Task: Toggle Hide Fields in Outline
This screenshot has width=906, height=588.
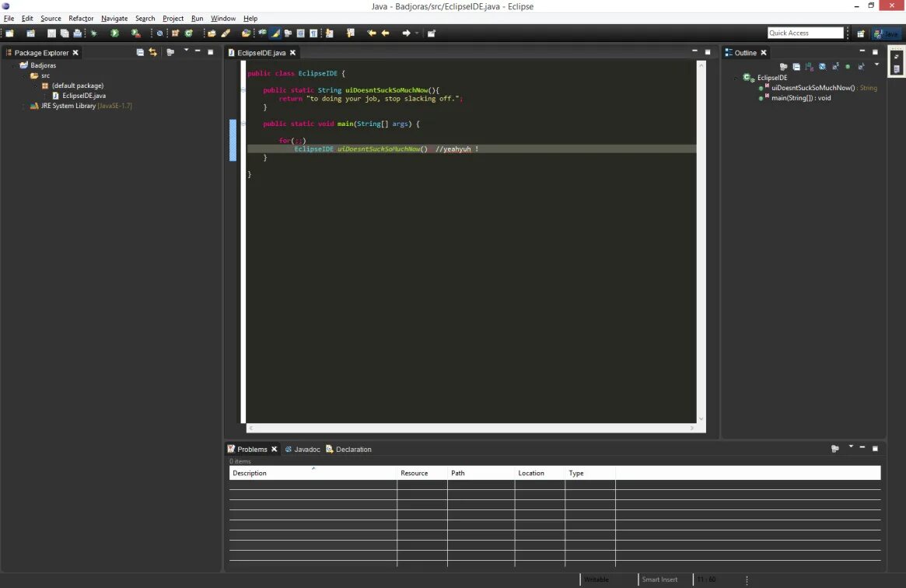Action: pyautogui.click(x=822, y=67)
